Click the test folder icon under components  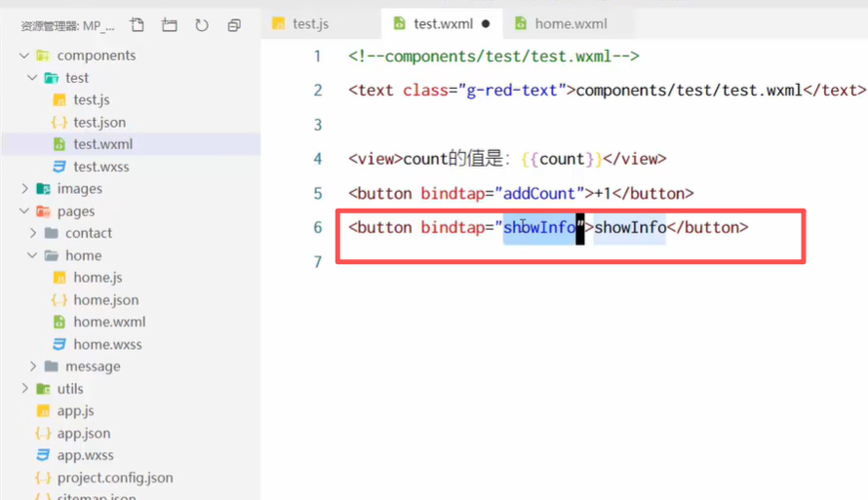(x=52, y=78)
